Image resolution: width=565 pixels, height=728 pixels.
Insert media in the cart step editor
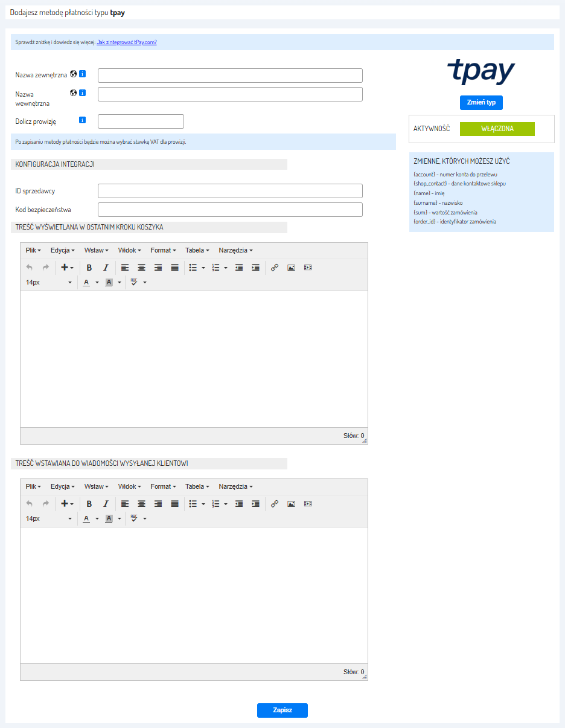[x=308, y=268]
